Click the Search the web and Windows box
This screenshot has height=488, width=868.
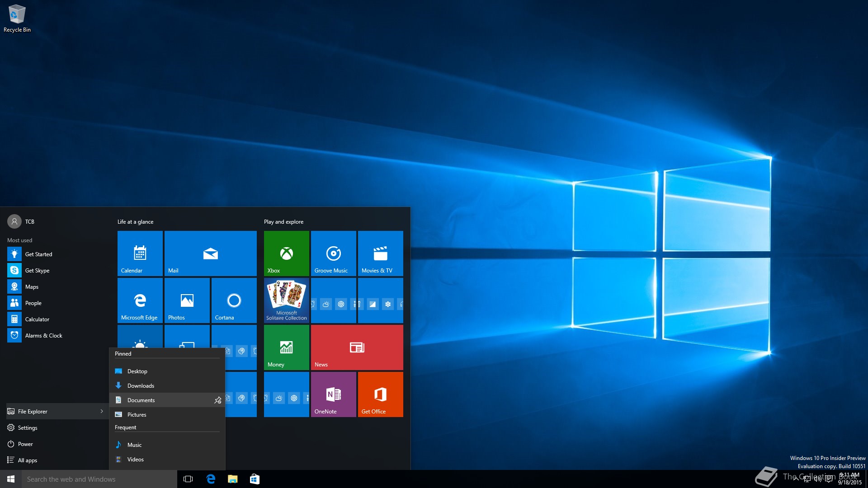(x=99, y=479)
